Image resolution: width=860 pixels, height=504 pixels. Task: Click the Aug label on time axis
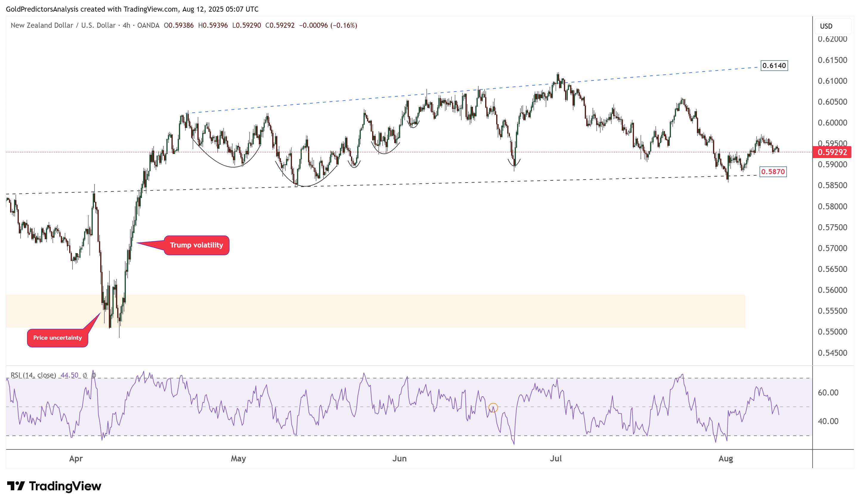click(726, 459)
